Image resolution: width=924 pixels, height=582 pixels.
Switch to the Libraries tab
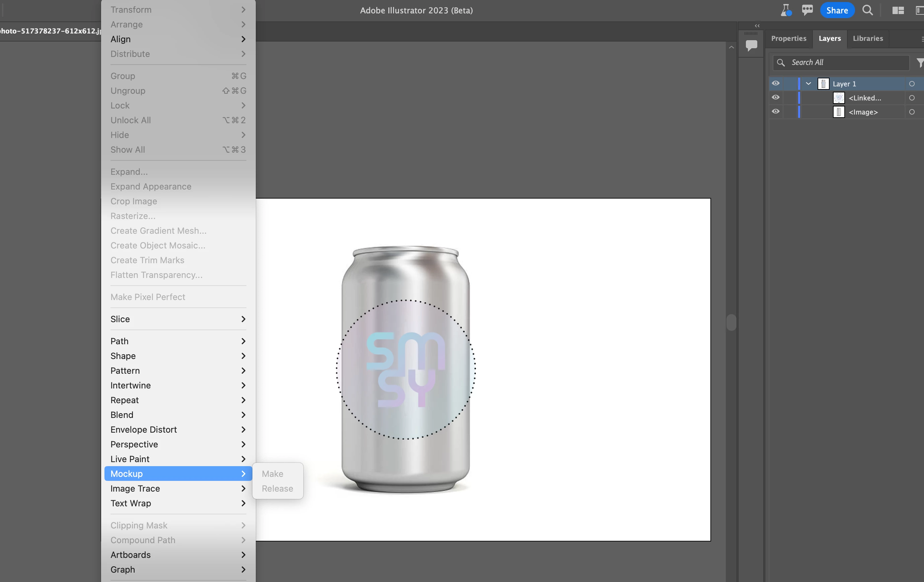868,39
